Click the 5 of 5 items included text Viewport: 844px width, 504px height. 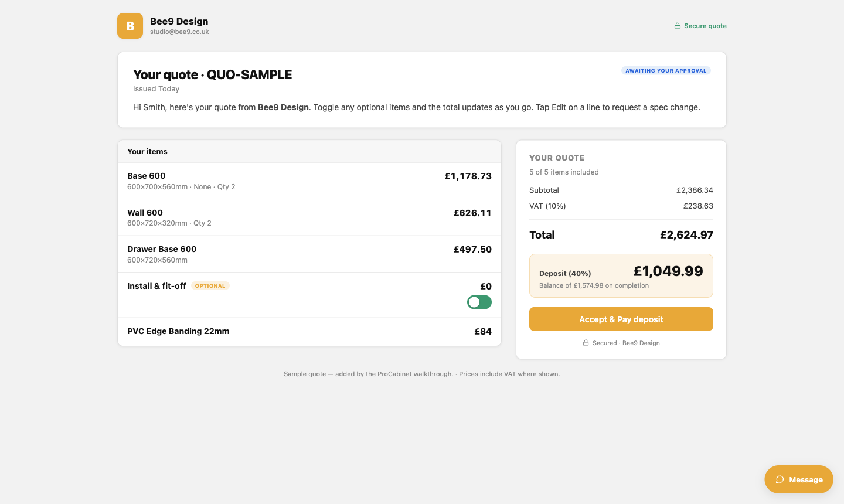pos(564,172)
